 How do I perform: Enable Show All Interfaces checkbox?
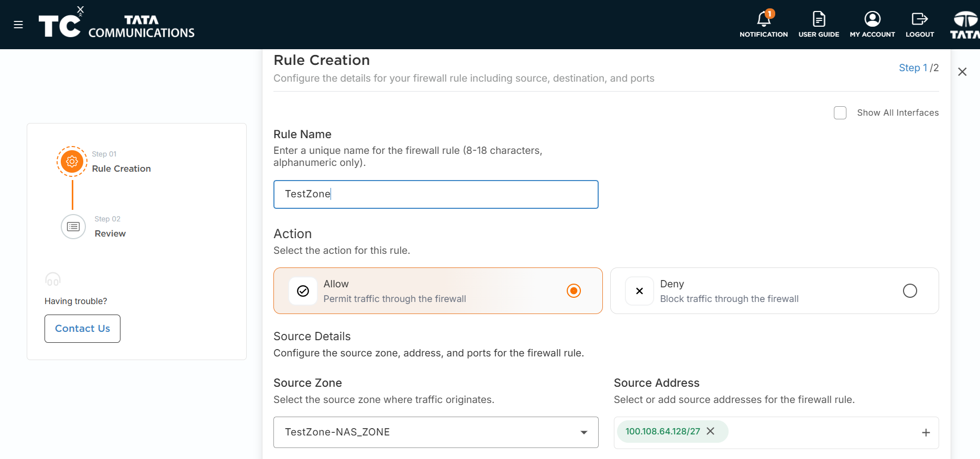coord(840,113)
